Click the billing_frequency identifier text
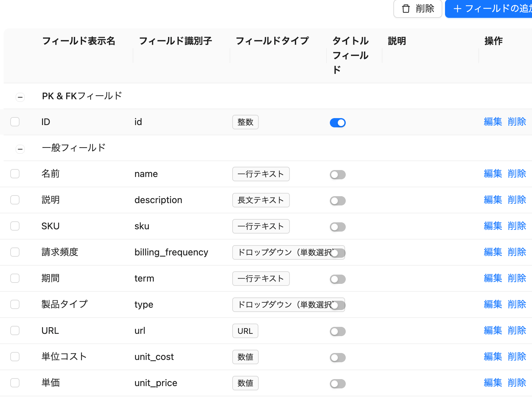The width and height of the screenshot is (532, 397). [171, 252]
